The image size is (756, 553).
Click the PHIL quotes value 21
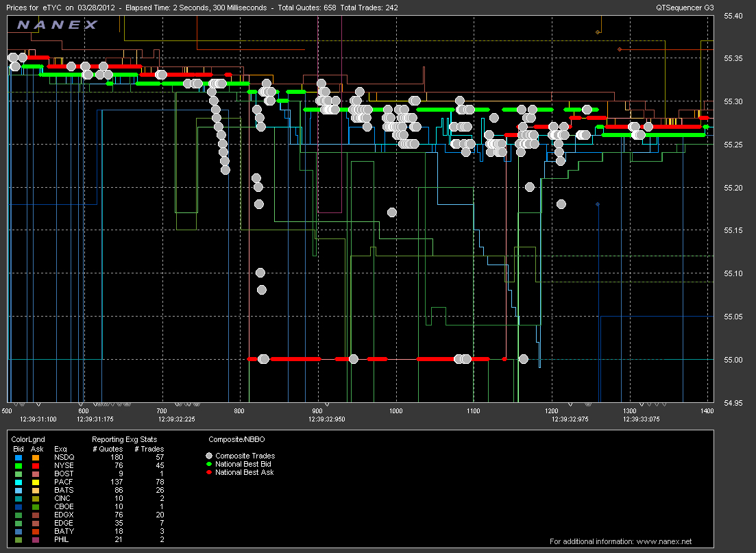click(x=119, y=539)
